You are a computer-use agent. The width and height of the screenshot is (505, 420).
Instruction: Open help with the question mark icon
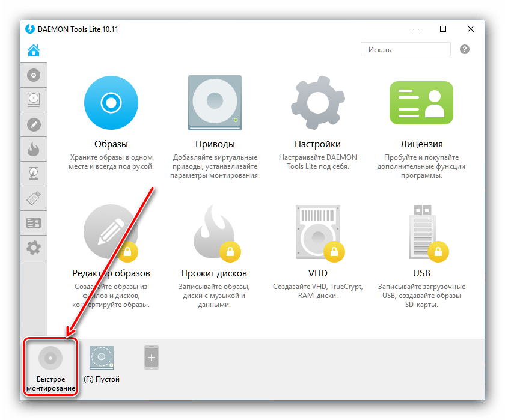tap(465, 50)
